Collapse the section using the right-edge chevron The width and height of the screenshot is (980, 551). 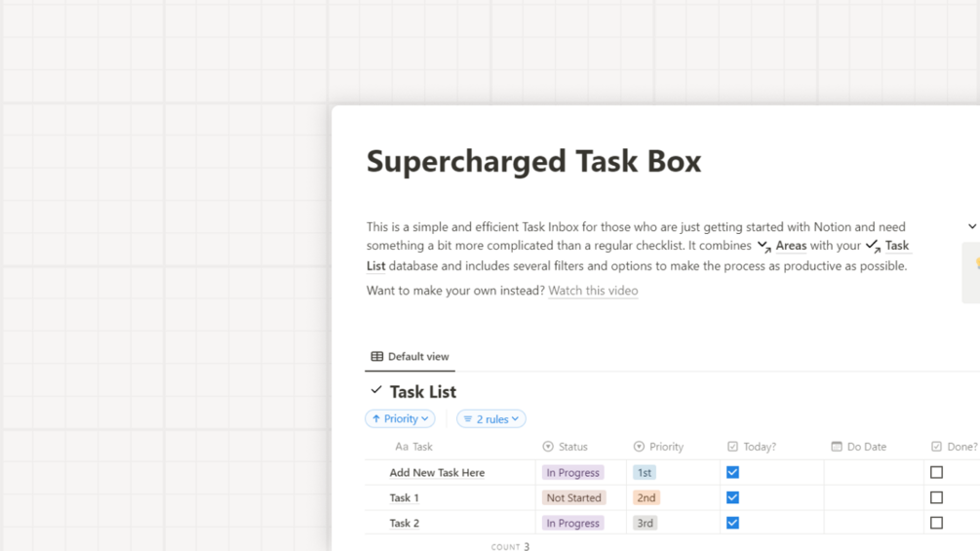pyautogui.click(x=972, y=226)
